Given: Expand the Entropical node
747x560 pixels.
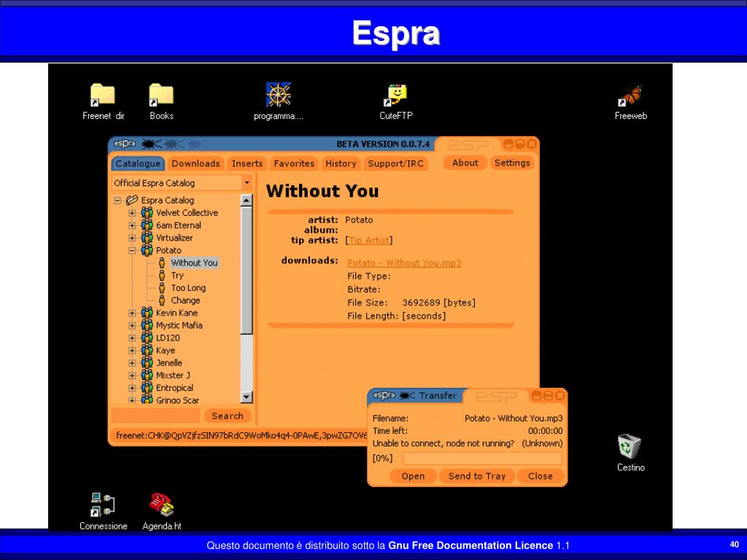Looking at the screenshot, I should (133, 388).
